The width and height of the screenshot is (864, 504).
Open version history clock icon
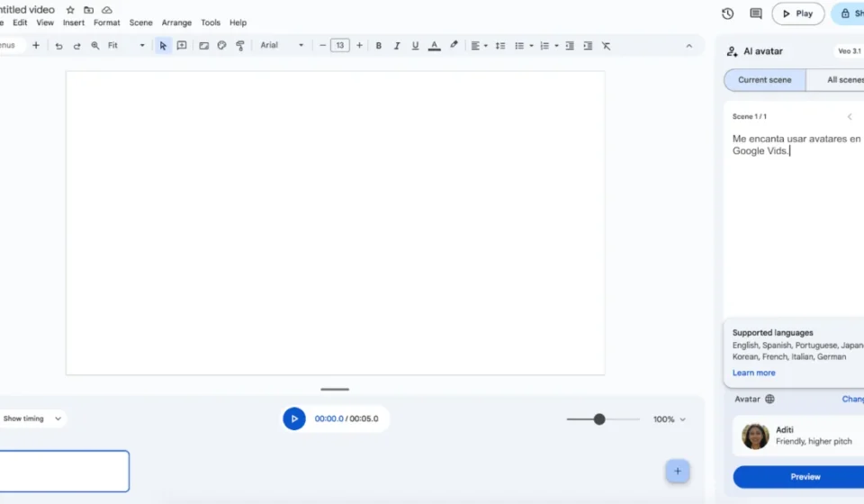727,13
